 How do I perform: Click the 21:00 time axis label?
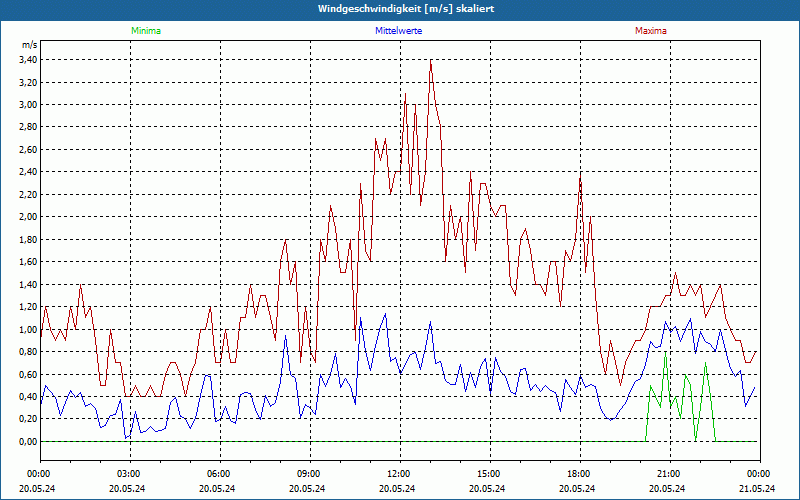coord(670,474)
